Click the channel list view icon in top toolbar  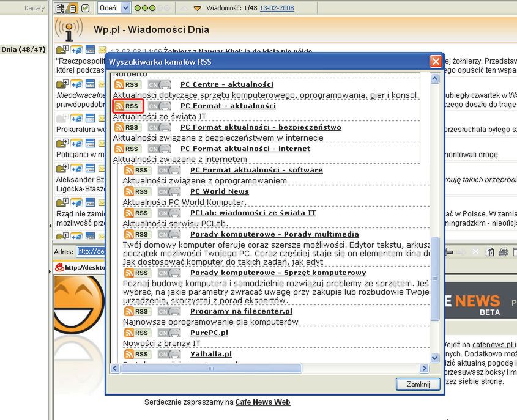(60, 8)
